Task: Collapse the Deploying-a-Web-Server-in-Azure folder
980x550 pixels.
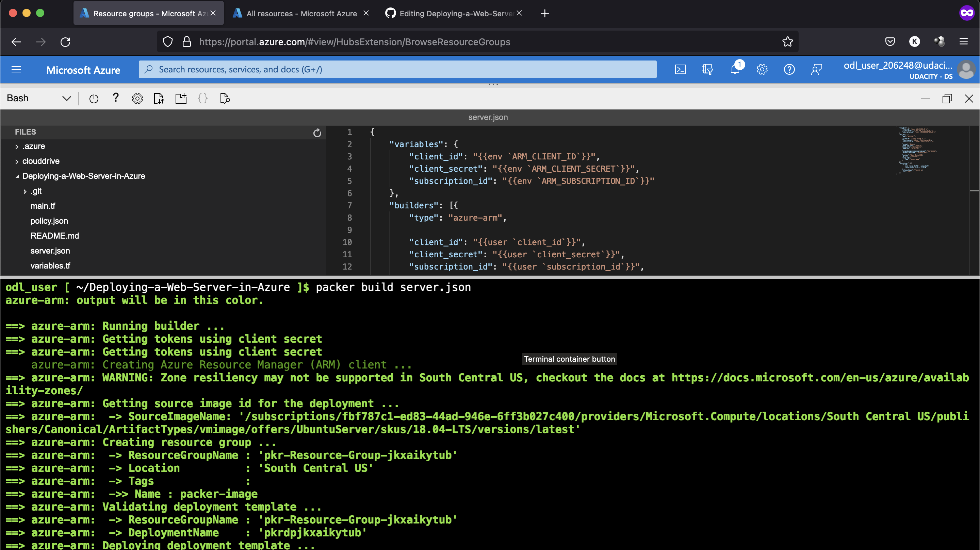Action: tap(17, 176)
